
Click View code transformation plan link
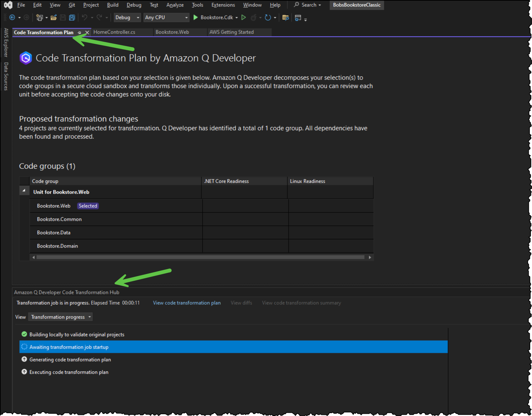click(186, 303)
